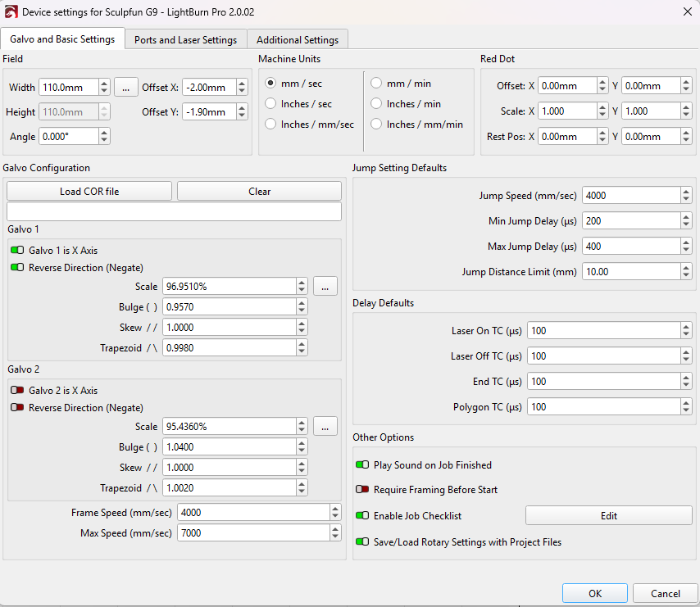Click the Laser On TC input field
The image size is (700, 607).
(603, 331)
